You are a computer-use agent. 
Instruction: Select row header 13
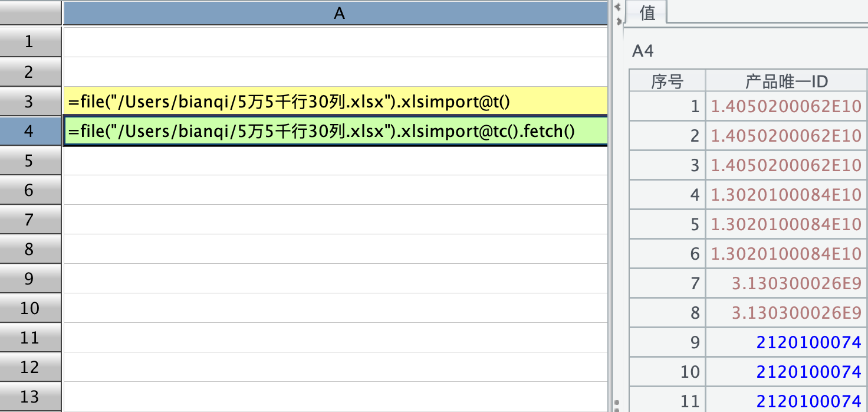coord(31,397)
